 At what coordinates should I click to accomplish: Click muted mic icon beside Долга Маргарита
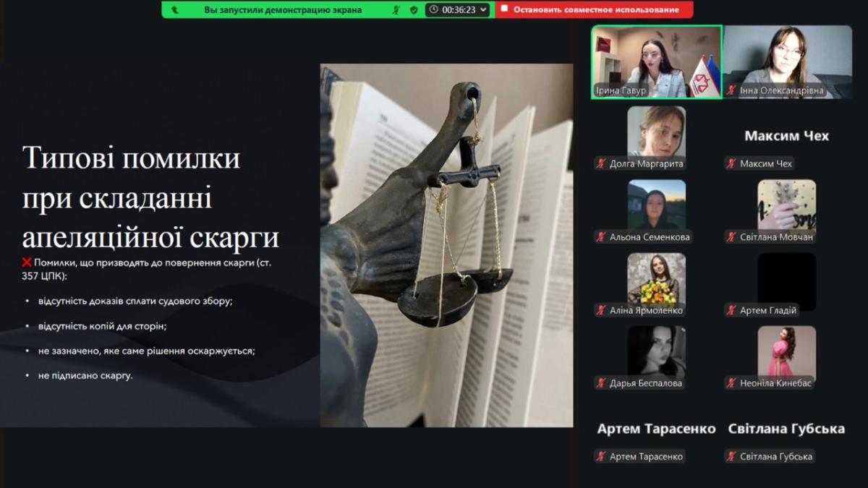click(601, 163)
